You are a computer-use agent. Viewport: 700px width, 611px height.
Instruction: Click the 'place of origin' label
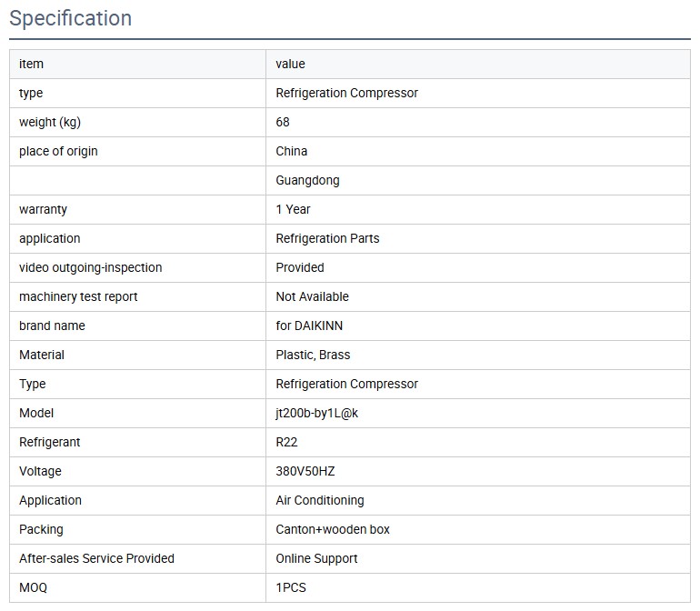(x=58, y=151)
